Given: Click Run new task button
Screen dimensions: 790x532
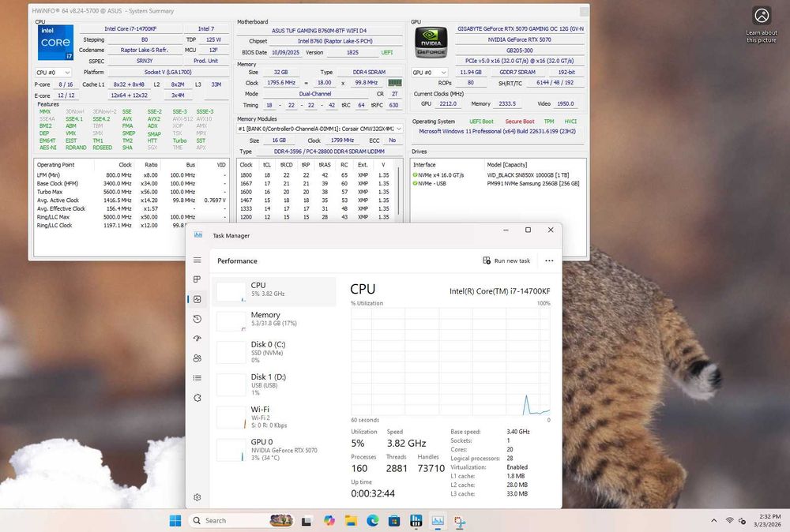Looking at the screenshot, I should coord(506,260).
